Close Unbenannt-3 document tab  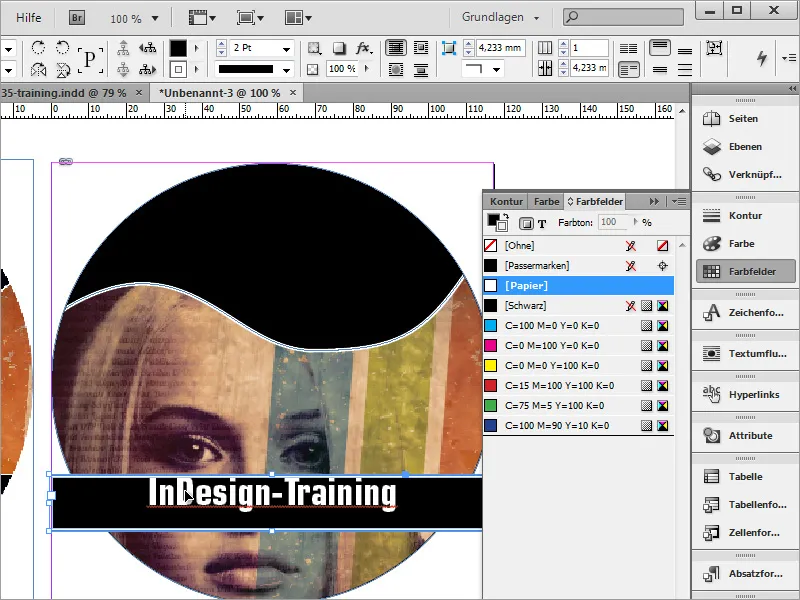pyautogui.click(x=293, y=92)
